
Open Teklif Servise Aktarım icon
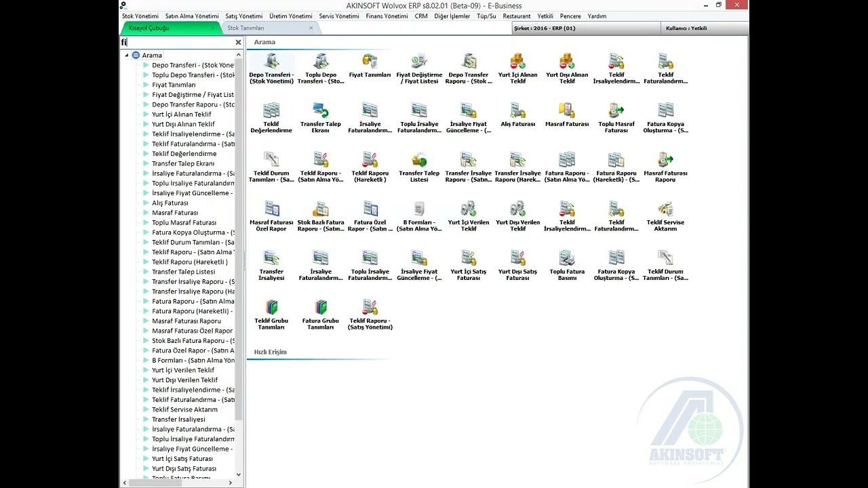665,217
